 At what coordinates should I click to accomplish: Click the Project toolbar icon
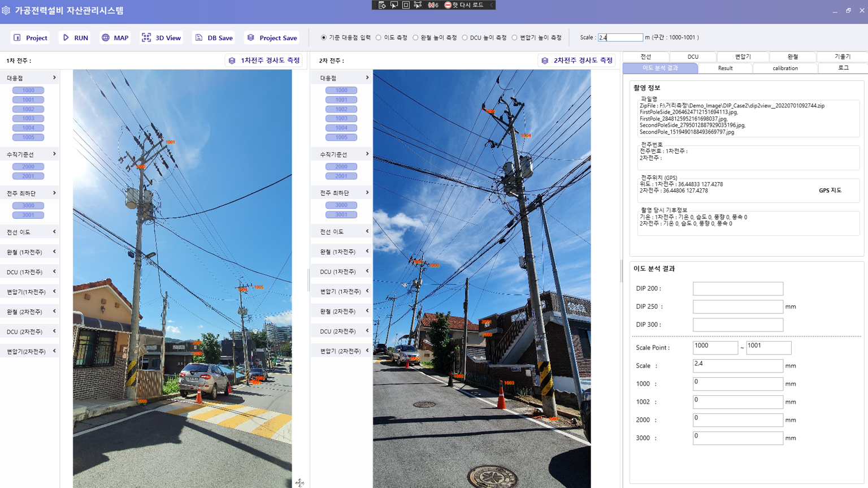coord(18,38)
